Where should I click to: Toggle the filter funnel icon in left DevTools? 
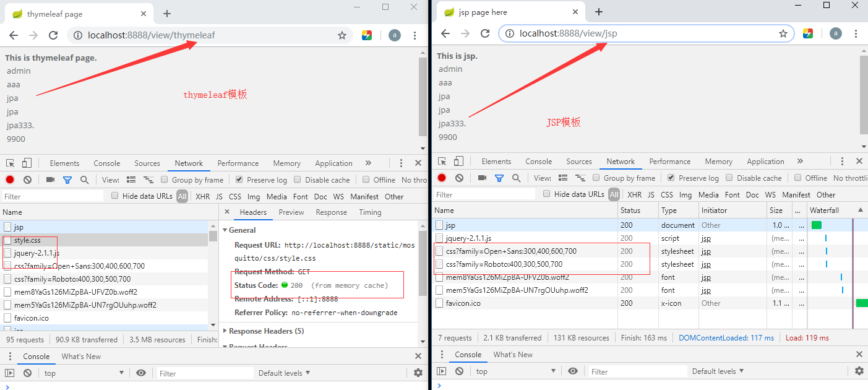tap(67, 180)
